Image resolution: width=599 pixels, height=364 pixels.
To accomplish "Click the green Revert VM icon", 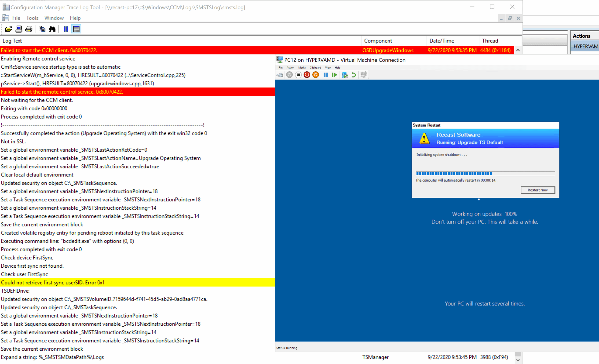I will coord(354,75).
